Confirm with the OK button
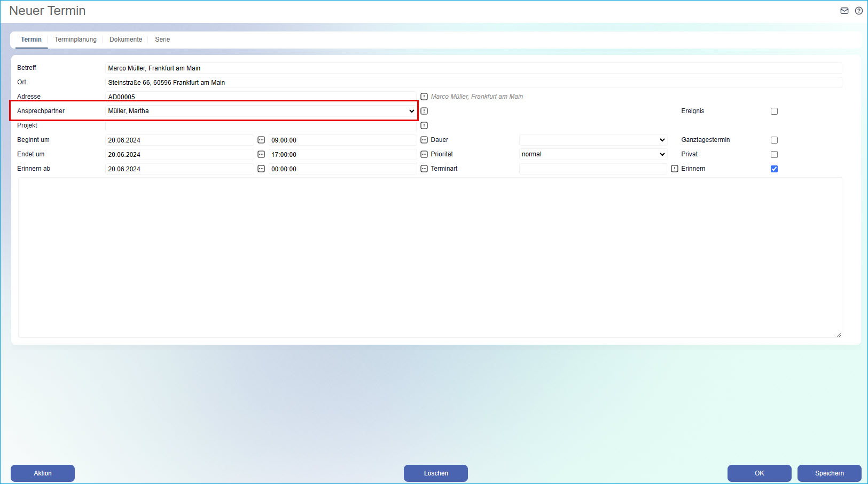The width and height of the screenshot is (868, 484). (760, 473)
